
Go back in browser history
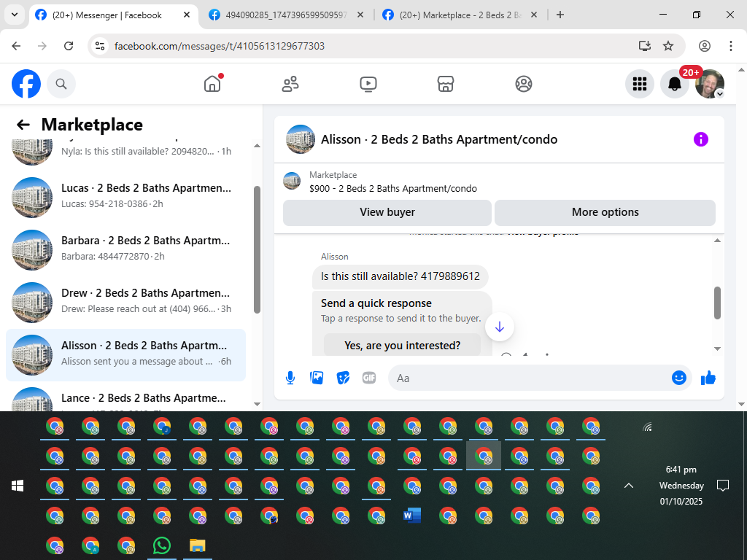point(16,46)
